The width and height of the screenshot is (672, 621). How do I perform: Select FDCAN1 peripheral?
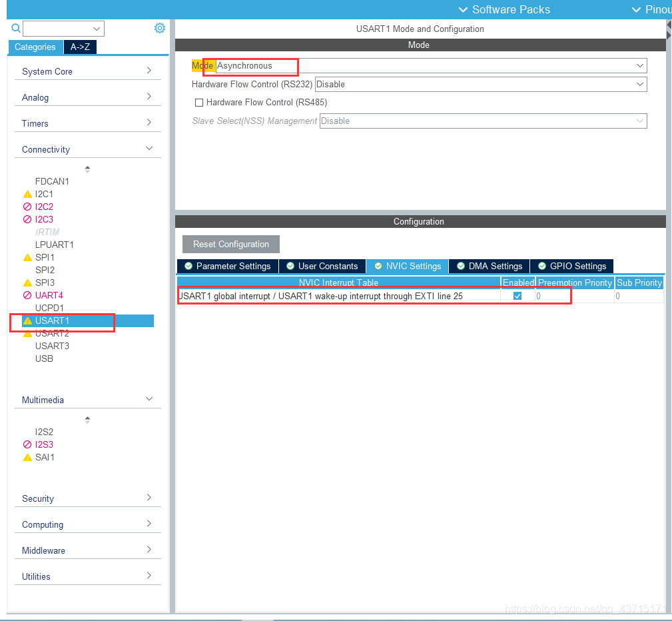52,181
